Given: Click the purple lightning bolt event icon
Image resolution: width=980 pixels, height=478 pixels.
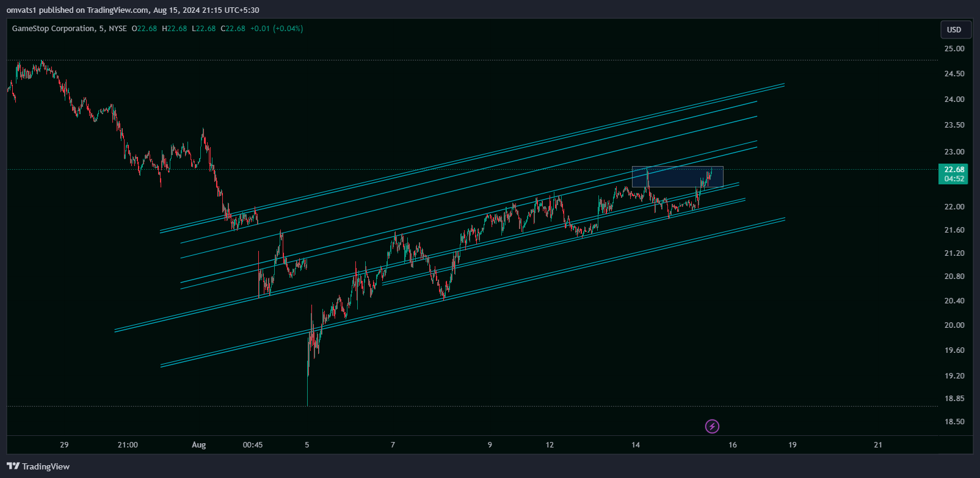Looking at the screenshot, I should pos(712,426).
